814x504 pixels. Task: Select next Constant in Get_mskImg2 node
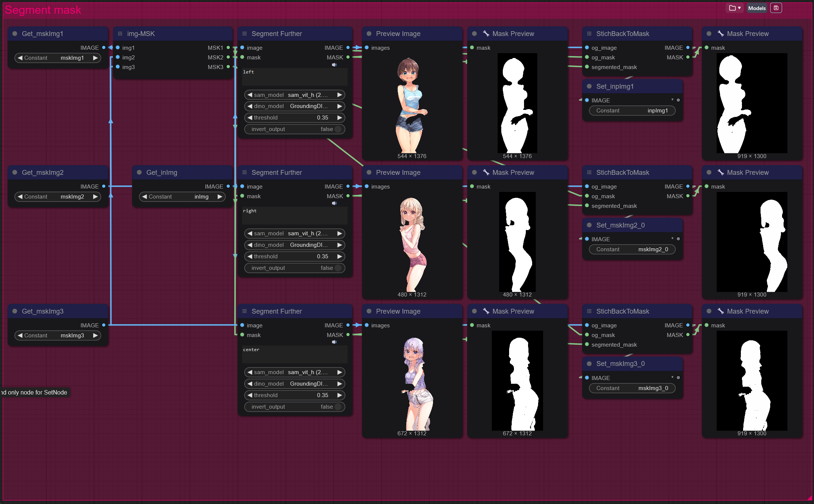95,197
